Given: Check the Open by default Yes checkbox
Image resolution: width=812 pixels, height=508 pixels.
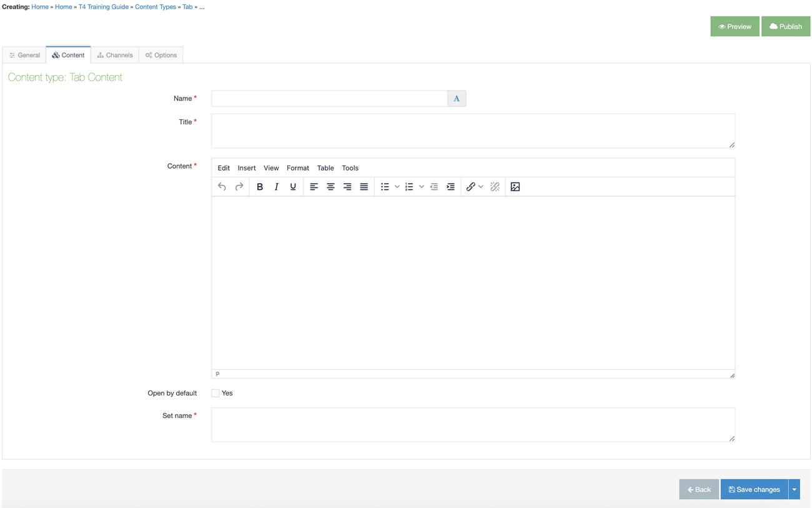Looking at the screenshot, I should (x=215, y=393).
